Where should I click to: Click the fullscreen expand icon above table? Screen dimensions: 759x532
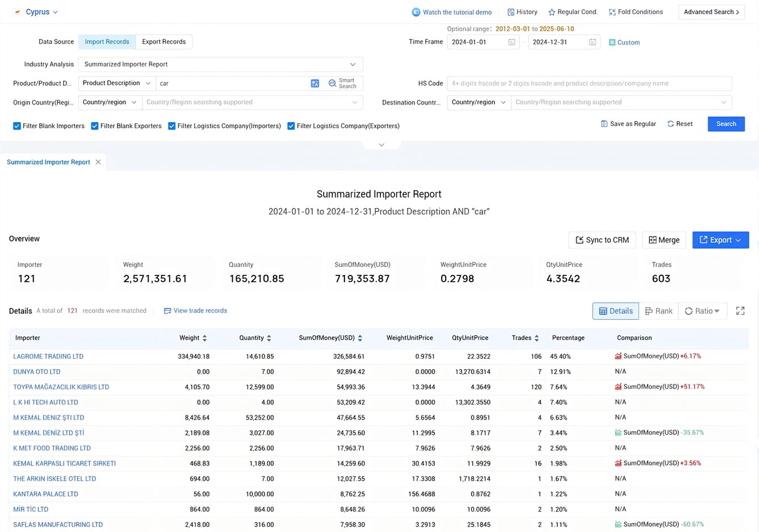[x=740, y=311]
